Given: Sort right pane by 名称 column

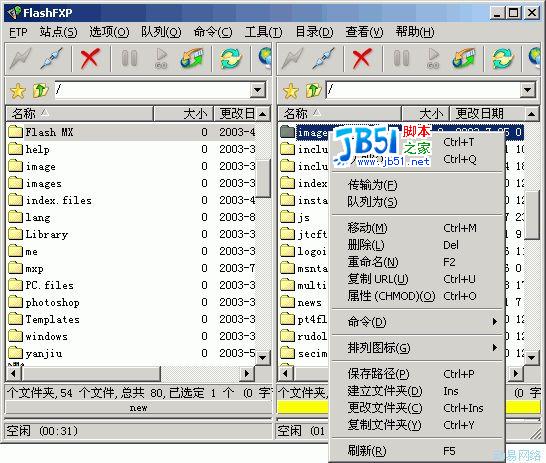Looking at the screenshot, I should pyautogui.click(x=339, y=113).
